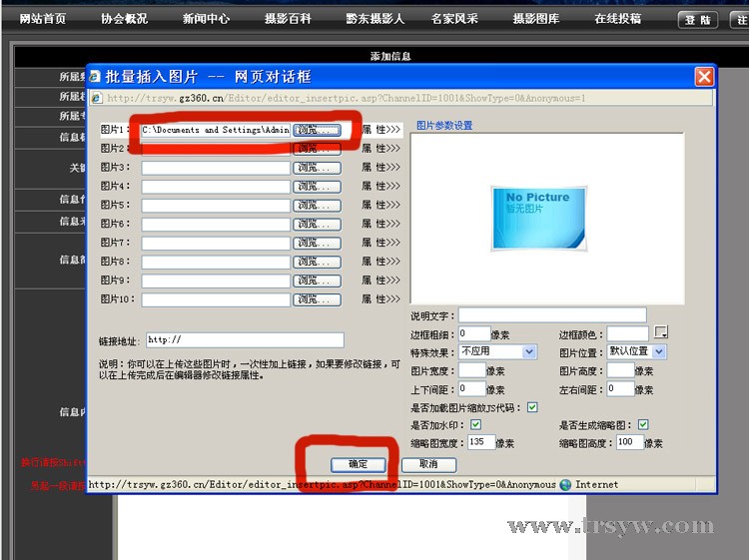Click the No Picture preview thumbnail

pos(537,217)
